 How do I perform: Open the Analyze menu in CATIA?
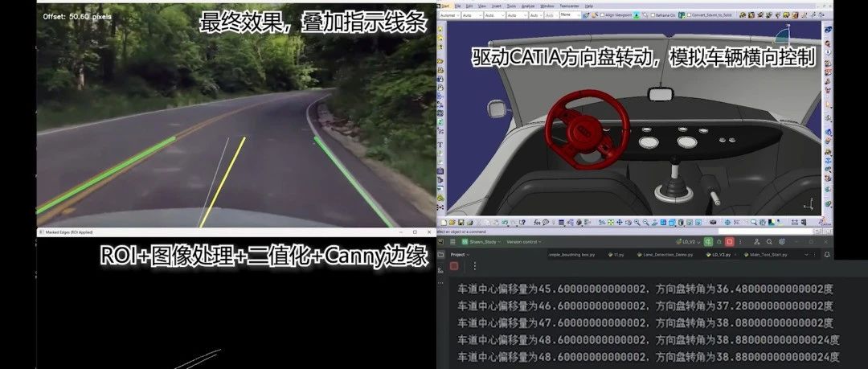[527, 6]
